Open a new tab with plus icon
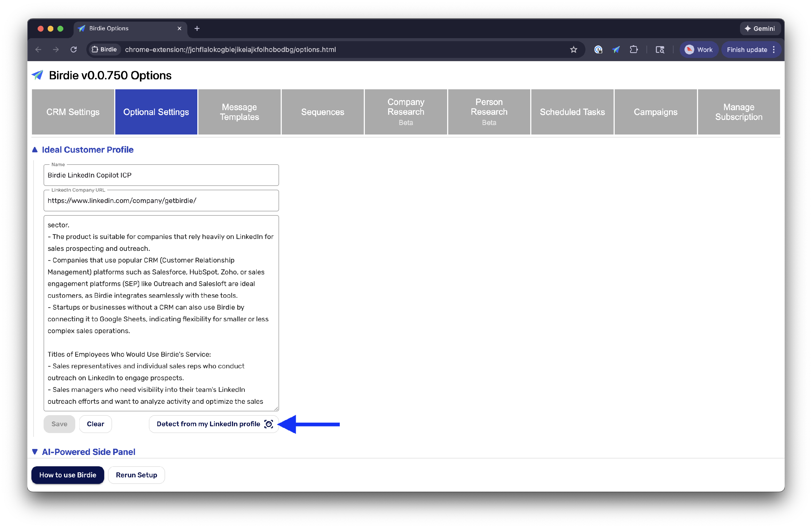This screenshot has height=528, width=812. pos(197,29)
